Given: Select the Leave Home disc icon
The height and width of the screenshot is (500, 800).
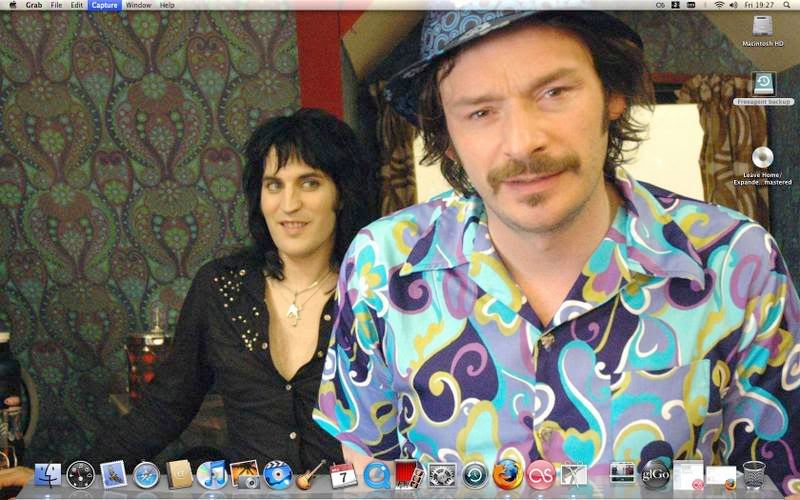Looking at the screenshot, I should click(762, 157).
